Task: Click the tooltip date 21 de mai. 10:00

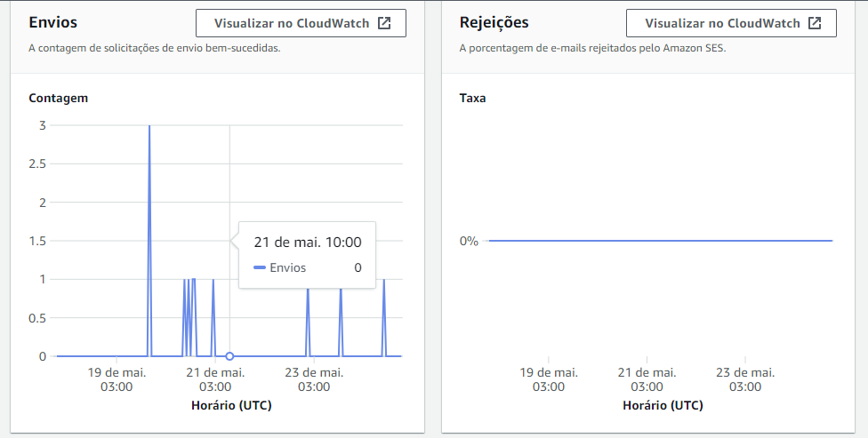Action: coord(307,243)
